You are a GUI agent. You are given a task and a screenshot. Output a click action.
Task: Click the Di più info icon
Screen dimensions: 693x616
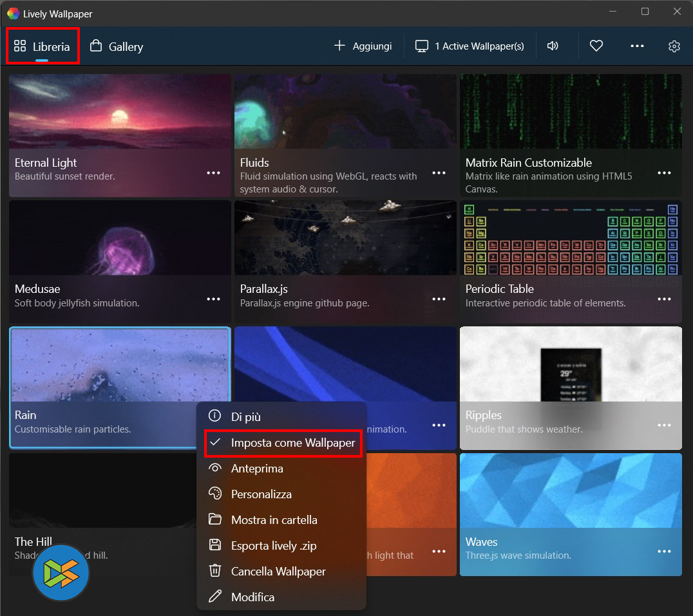point(215,417)
